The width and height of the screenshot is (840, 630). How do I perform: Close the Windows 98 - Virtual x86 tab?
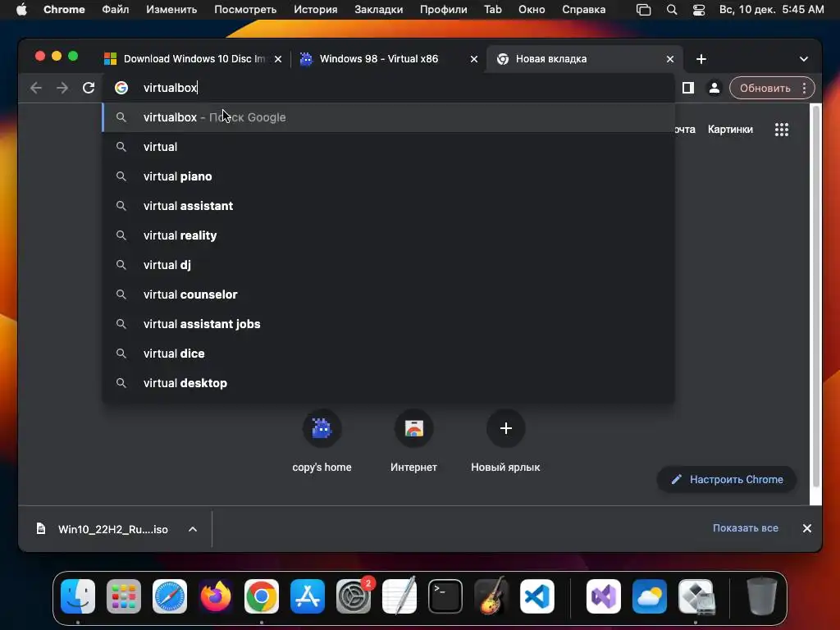[473, 59]
